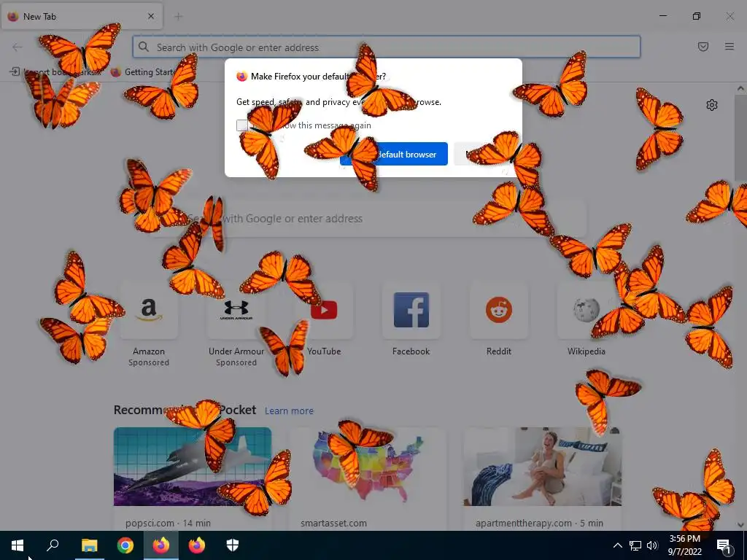
Task: Close the New Tab tab
Action: (x=151, y=16)
